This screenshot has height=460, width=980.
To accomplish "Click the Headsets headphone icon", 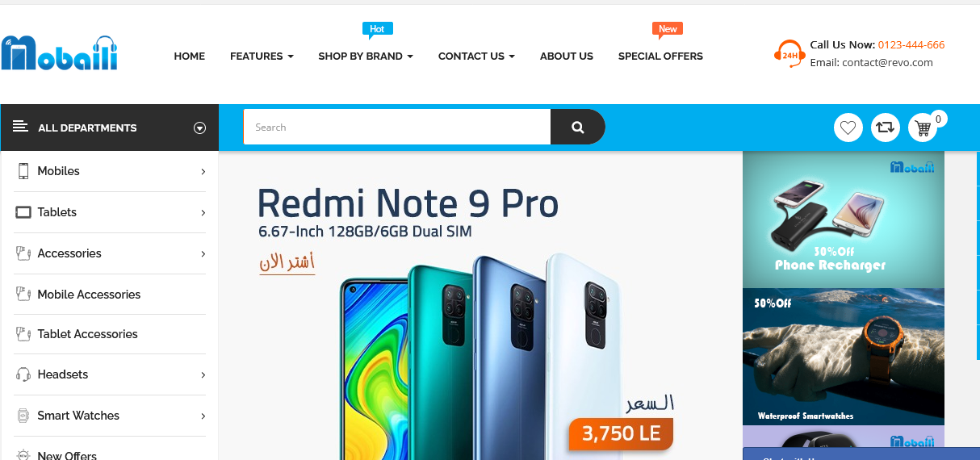I will (23, 374).
